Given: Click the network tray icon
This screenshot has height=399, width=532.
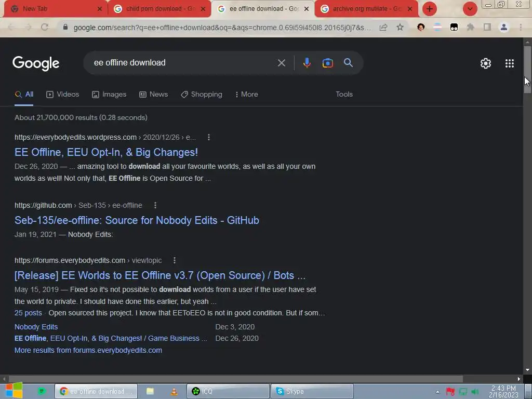Looking at the screenshot, I should [463, 392].
